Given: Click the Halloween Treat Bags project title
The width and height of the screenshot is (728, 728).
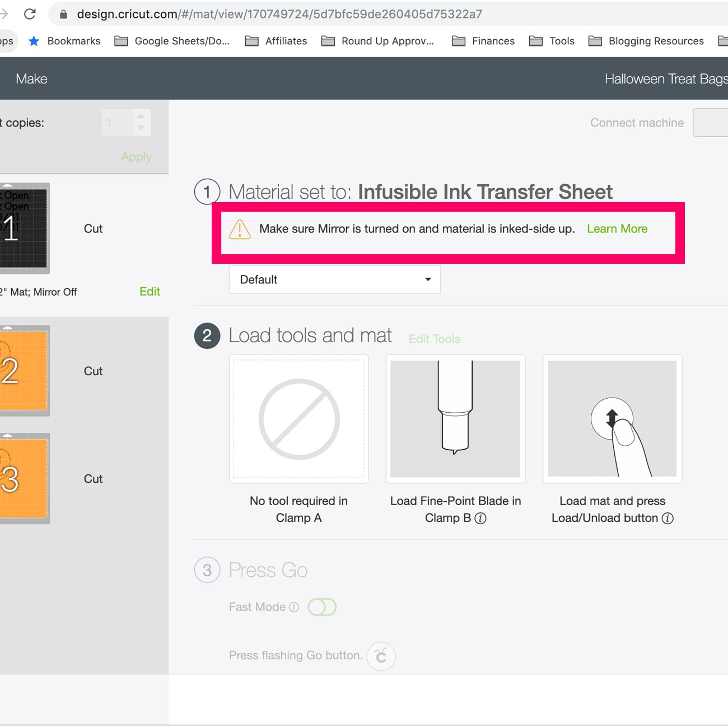Looking at the screenshot, I should 666,79.
